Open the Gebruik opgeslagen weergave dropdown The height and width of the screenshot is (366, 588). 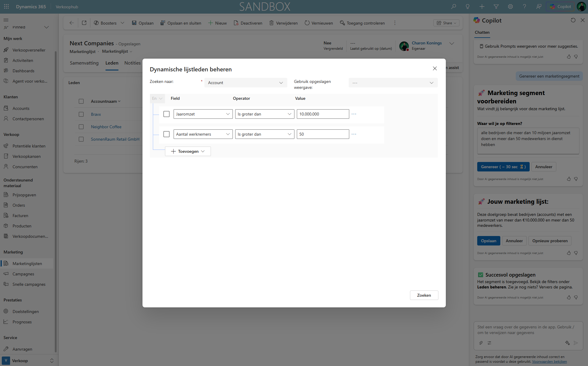pos(393,83)
